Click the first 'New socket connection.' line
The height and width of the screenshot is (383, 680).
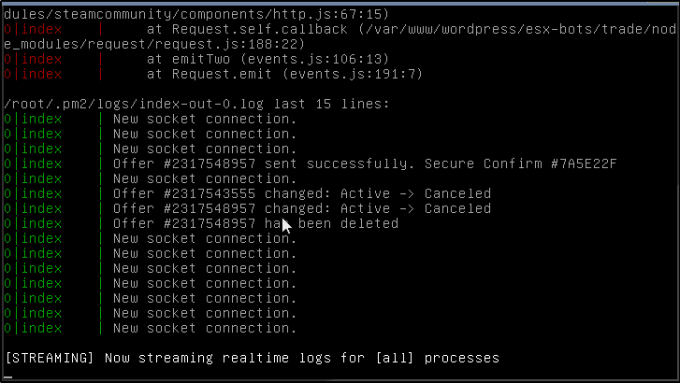pos(205,119)
